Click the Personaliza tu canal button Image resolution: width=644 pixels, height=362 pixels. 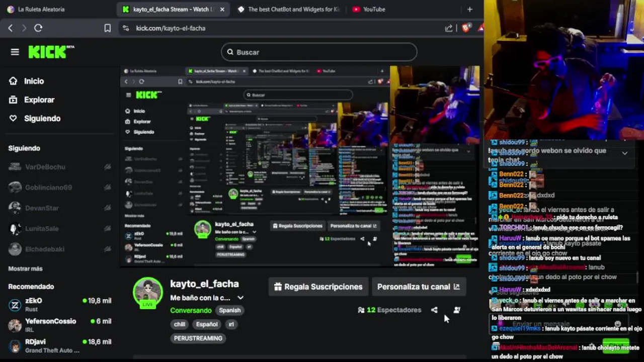[x=419, y=287]
